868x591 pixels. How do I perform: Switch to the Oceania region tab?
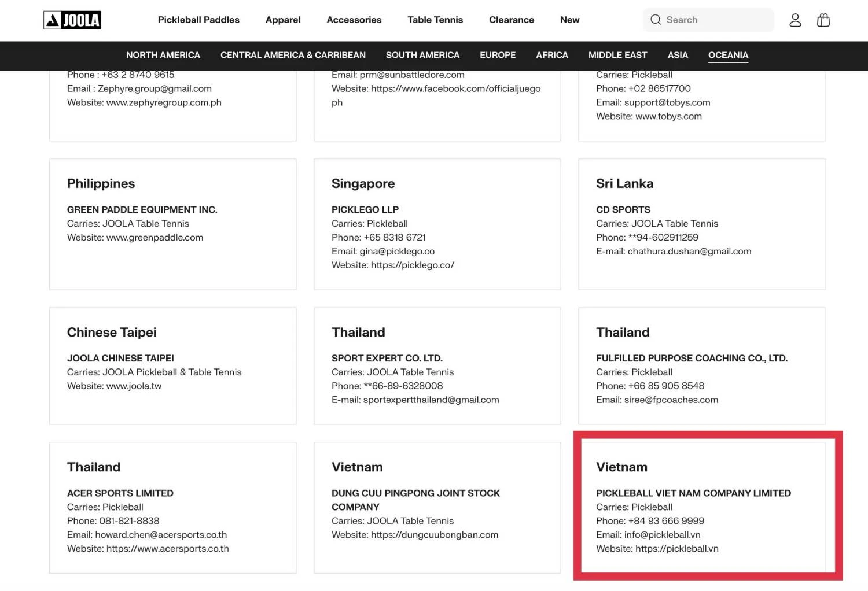[728, 55]
